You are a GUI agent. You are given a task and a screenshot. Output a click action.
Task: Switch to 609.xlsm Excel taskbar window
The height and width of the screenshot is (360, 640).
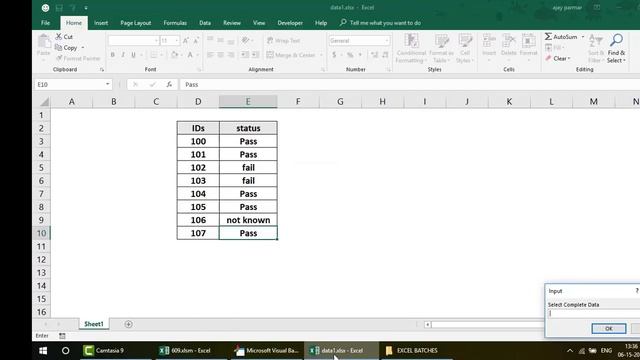point(191,351)
